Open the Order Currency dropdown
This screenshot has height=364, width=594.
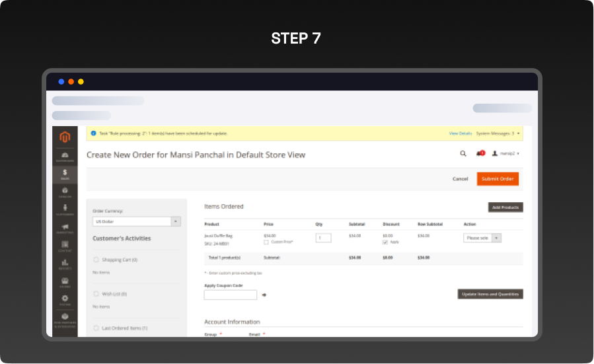(x=136, y=221)
